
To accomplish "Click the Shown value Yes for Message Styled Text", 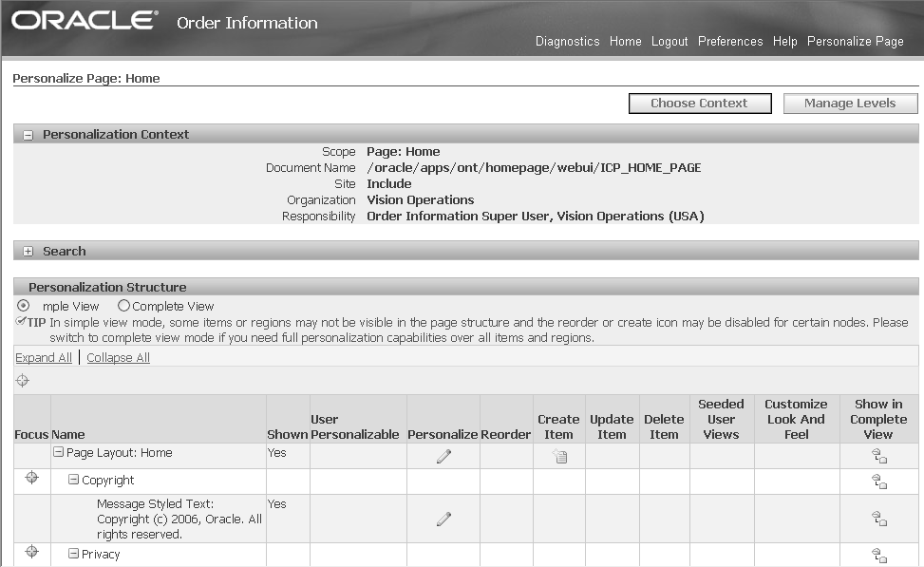I will coord(276,504).
